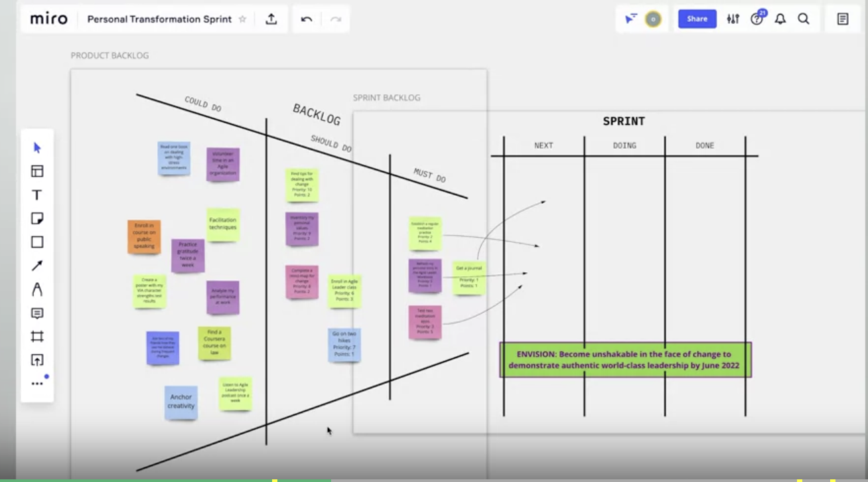This screenshot has height=482, width=868.
Task: Star the Personal Transformation Sprint board
Action: pos(242,19)
